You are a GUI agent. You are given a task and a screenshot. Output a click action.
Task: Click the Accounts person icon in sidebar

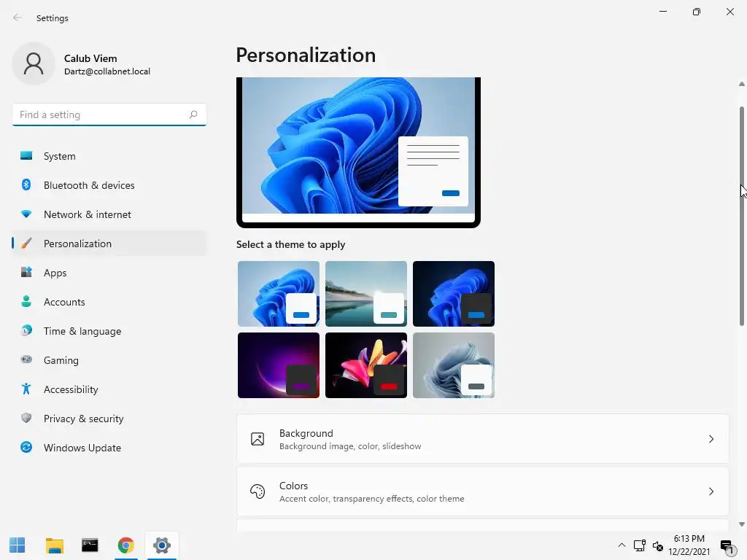pos(26,301)
